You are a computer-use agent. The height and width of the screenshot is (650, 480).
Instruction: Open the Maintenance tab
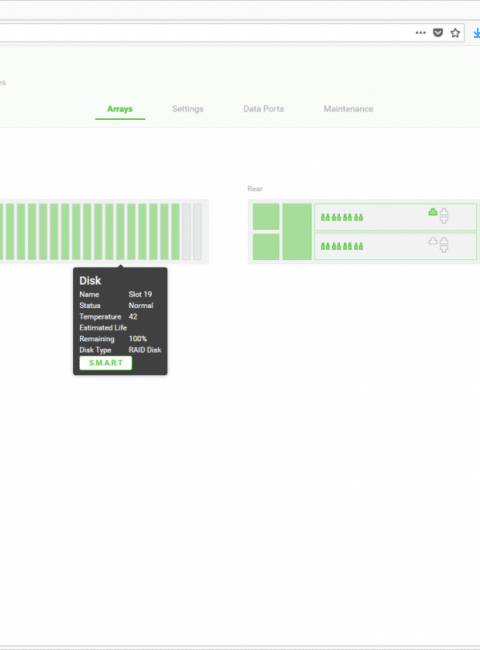click(x=349, y=109)
